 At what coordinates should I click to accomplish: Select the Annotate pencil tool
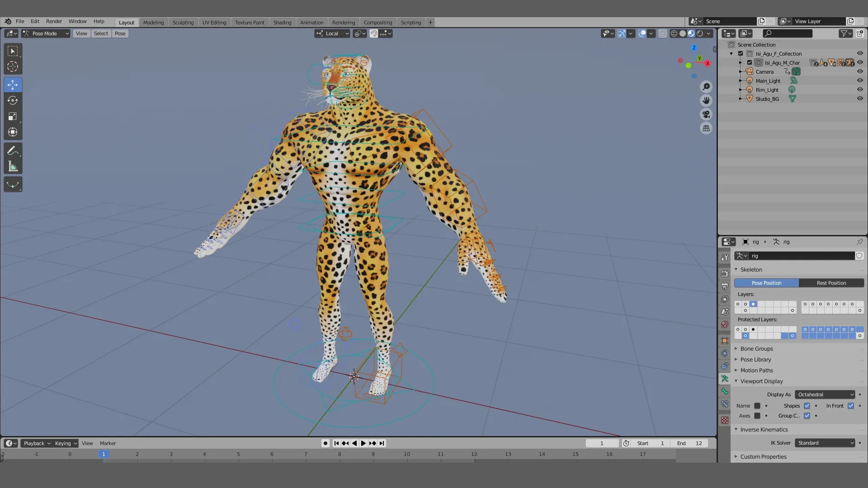click(13, 150)
